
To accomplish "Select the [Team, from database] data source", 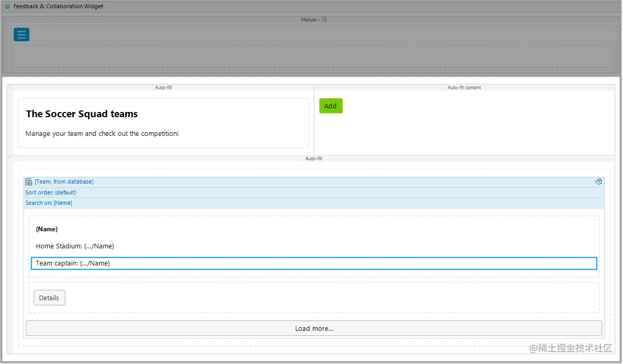I will tap(64, 182).
